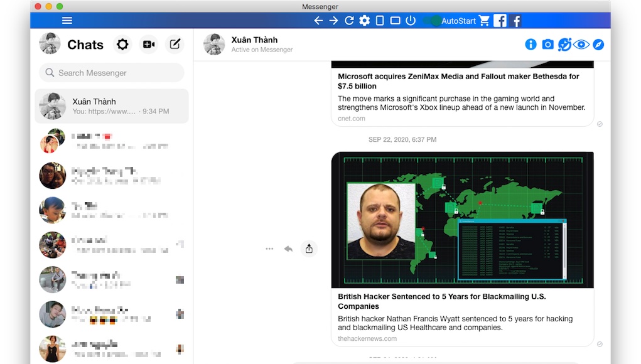Open Chats settings gear
The width and height of the screenshot is (641, 364).
coord(122,44)
